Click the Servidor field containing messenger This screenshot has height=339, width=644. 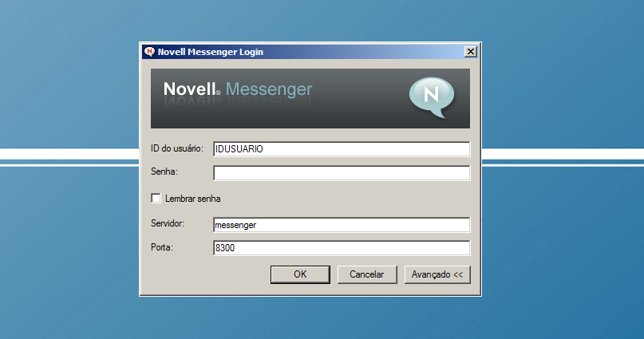click(x=342, y=225)
